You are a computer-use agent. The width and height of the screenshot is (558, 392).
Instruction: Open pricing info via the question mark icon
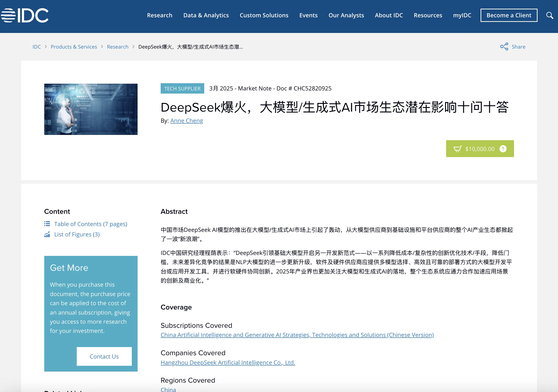(503, 149)
